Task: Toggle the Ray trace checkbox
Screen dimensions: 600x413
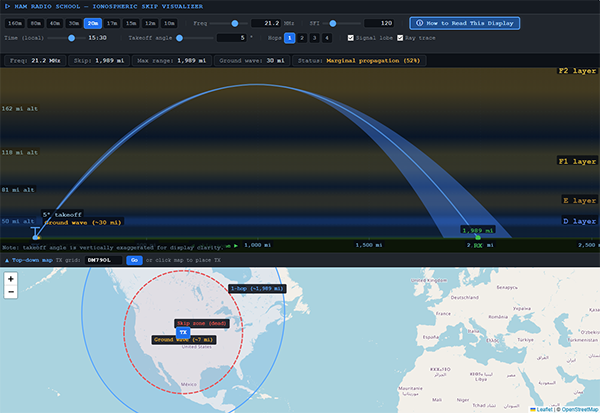Action: coord(400,38)
